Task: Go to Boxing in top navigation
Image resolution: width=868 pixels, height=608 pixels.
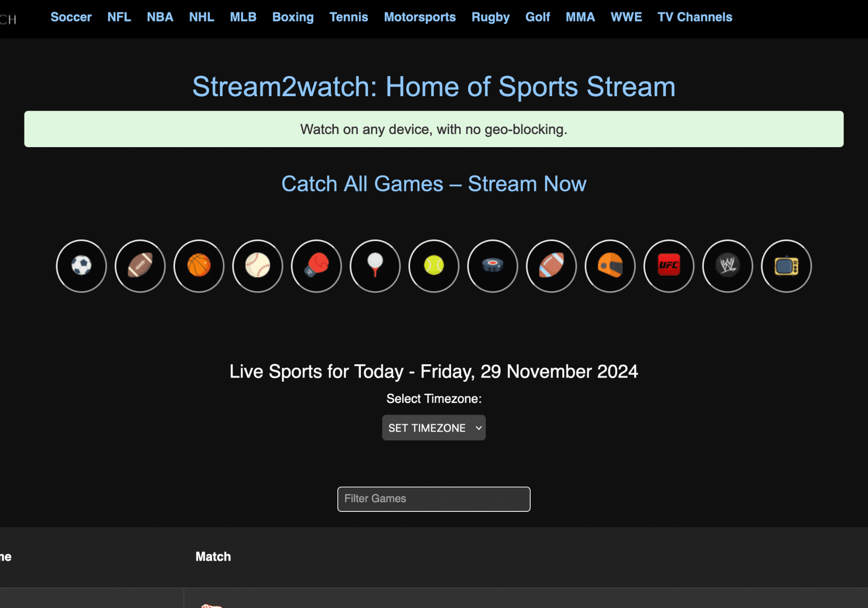Action: coord(293,17)
